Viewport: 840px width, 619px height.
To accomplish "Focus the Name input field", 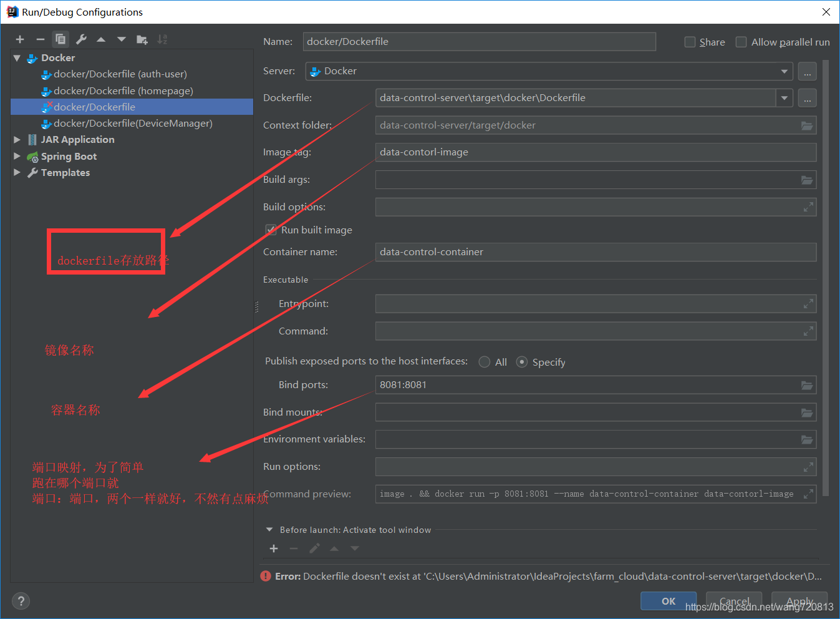I will [479, 42].
